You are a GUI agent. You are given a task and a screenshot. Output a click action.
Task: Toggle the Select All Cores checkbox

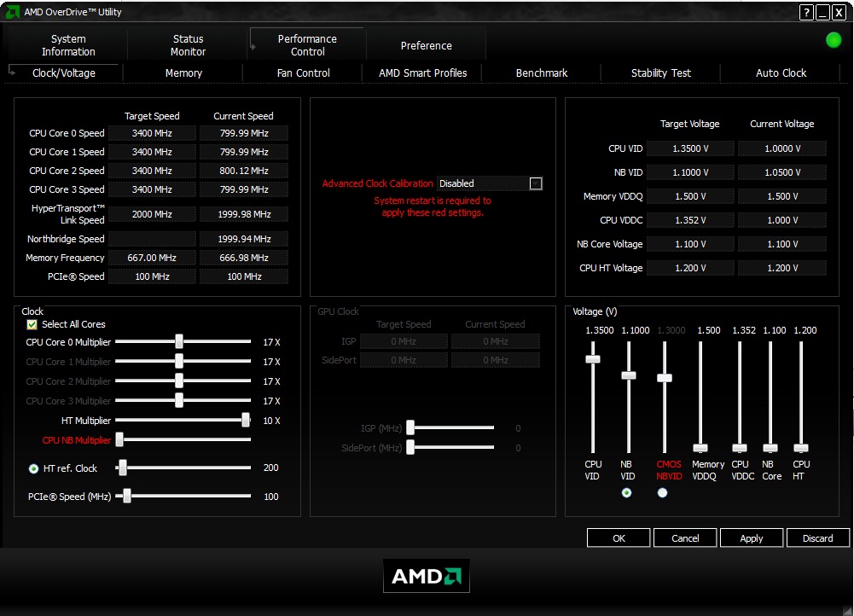[32, 324]
